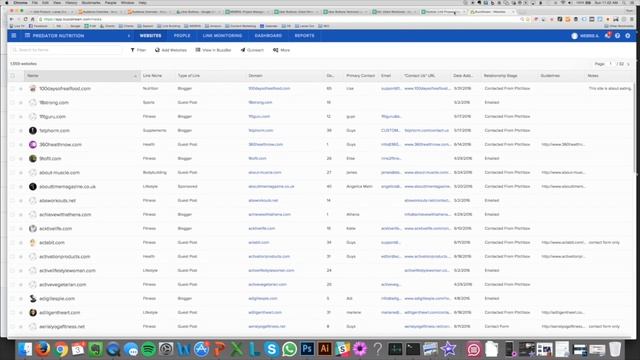Open iMovie star icon in the dock
The width and height of the screenshot is (640, 360).
448,349
